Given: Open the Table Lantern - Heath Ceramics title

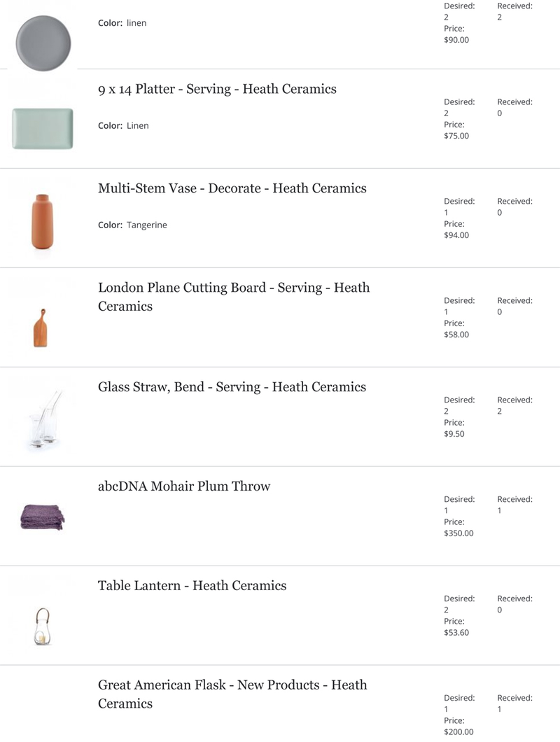Looking at the screenshot, I should (192, 586).
